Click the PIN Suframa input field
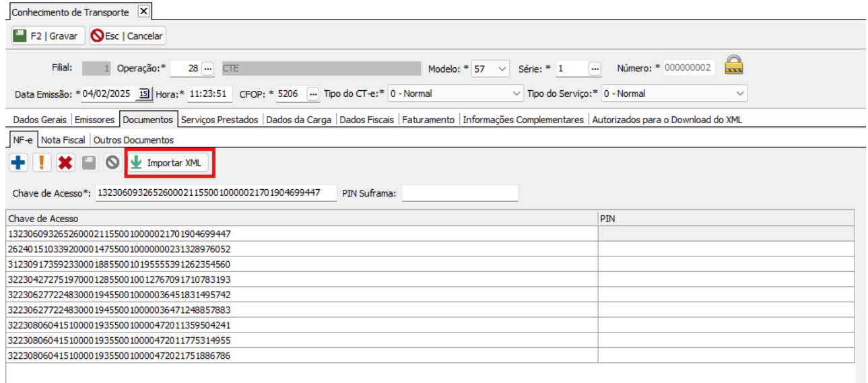The height and width of the screenshot is (383, 868). pyautogui.click(x=460, y=193)
